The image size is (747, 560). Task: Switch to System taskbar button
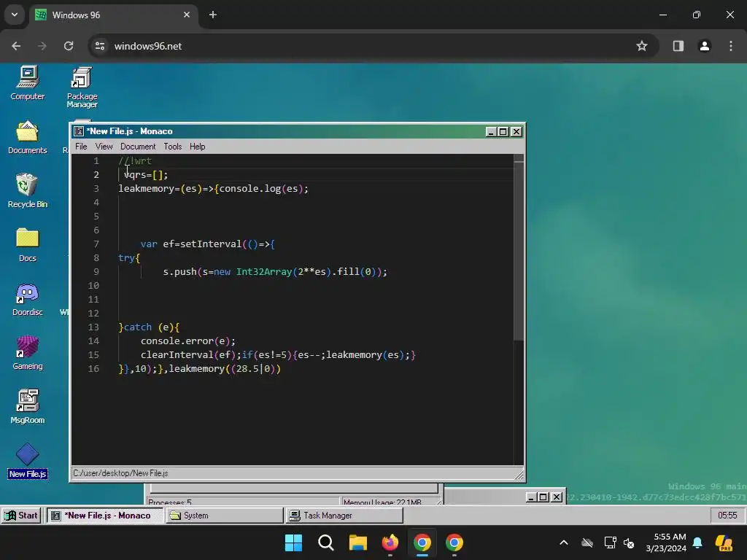coord(225,516)
